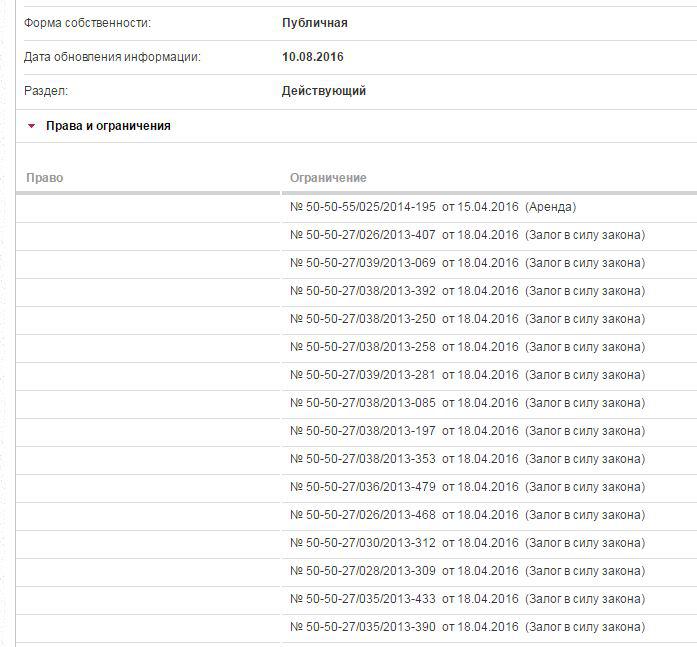
Task: Click the update date 10.08.2016 value
Action: click(313, 57)
